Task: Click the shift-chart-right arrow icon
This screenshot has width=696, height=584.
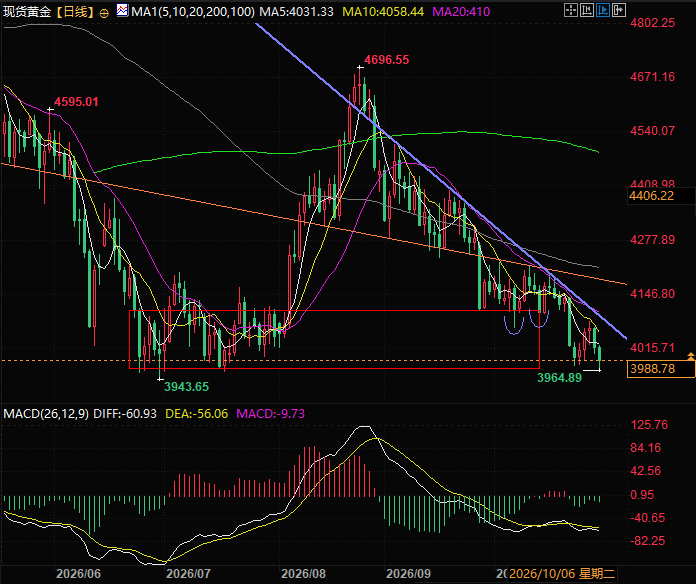Action: coord(619,10)
